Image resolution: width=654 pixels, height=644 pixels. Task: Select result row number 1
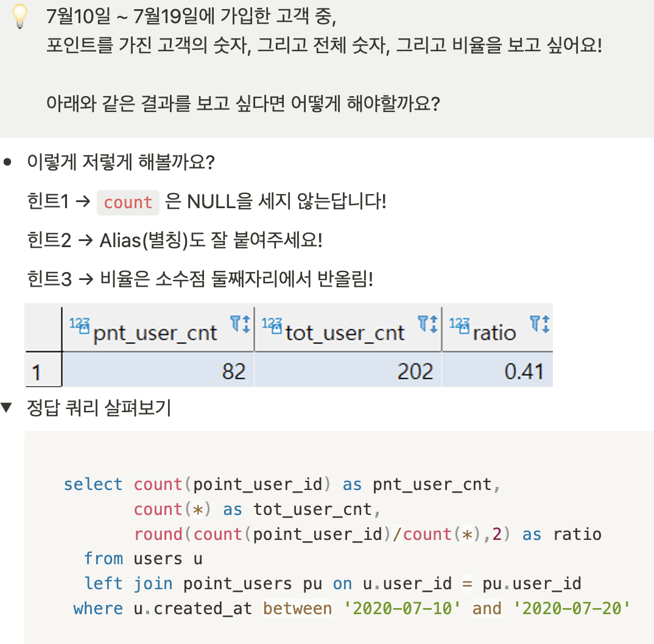(x=43, y=369)
